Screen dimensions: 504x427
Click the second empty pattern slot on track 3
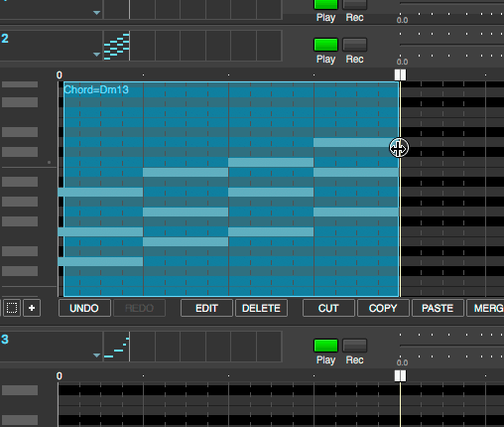[168, 347]
